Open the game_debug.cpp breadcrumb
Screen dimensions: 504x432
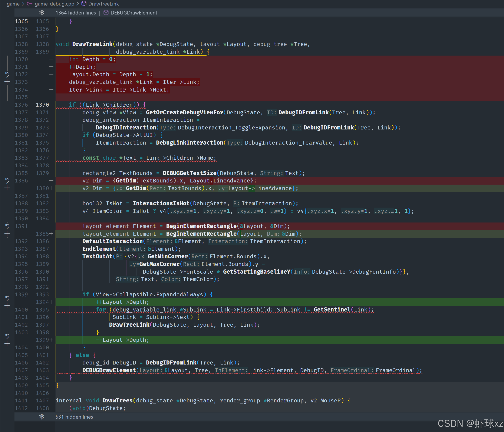(x=54, y=4)
